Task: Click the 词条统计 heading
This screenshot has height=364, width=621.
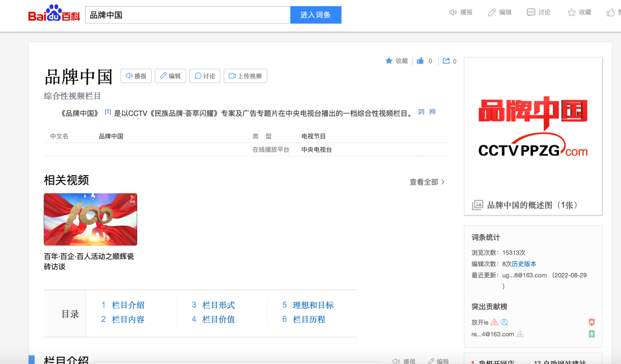Action: click(486, 237)
